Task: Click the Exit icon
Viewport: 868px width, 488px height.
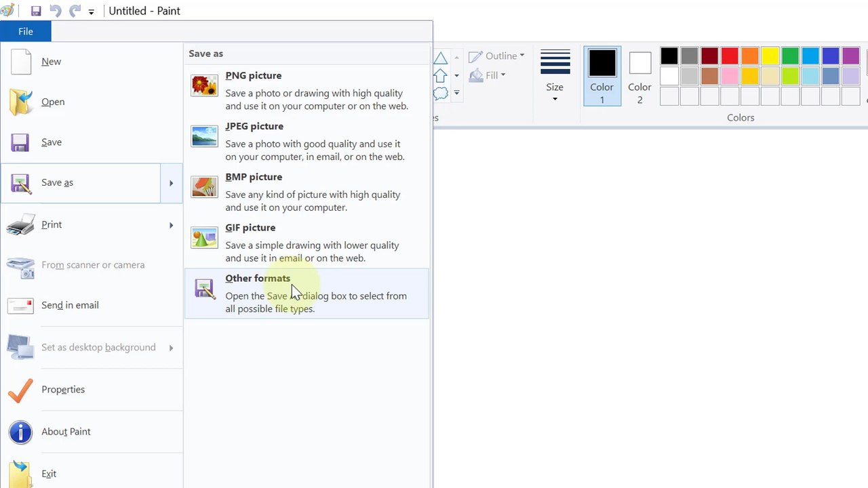Action: click(x=20, y=474)
